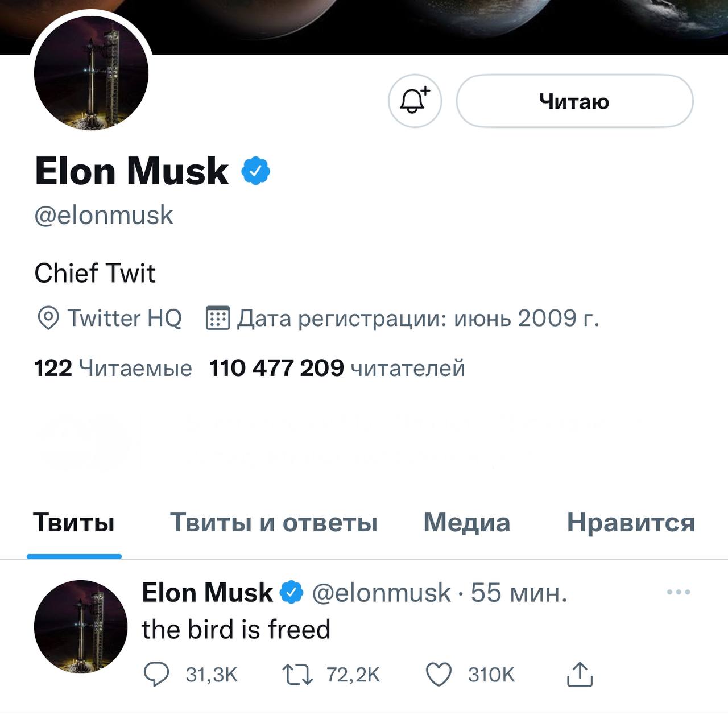
Task: Click the @elonmusk handle in the tweet
Action: click(x=381, y=593)
